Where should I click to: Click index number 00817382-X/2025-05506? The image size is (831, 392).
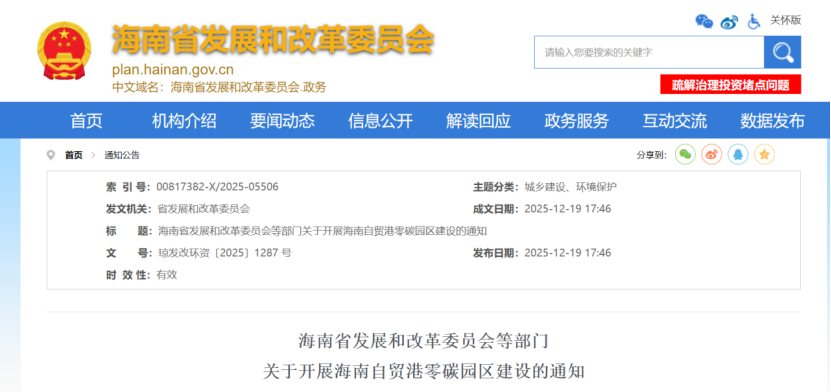pos(217,186)
